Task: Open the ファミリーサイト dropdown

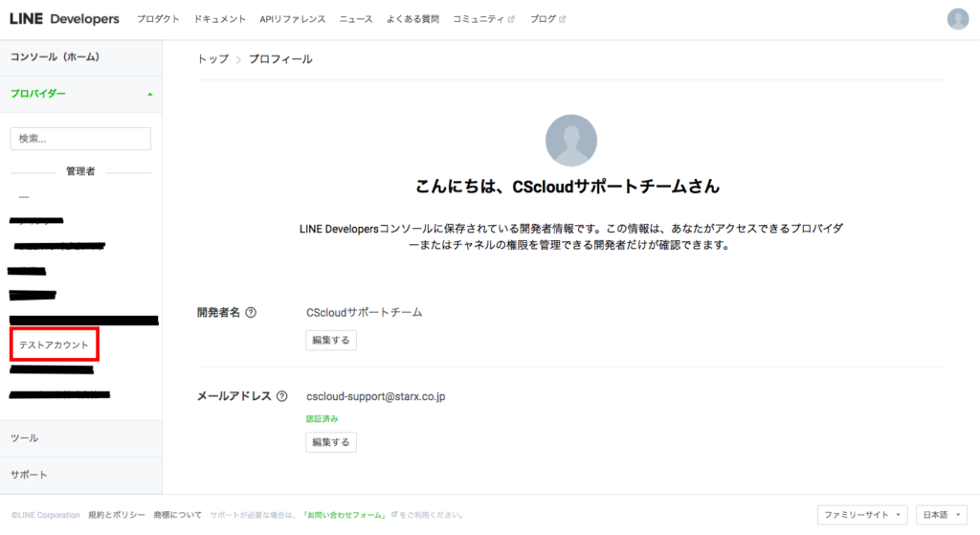Action: tap(861, 515)
